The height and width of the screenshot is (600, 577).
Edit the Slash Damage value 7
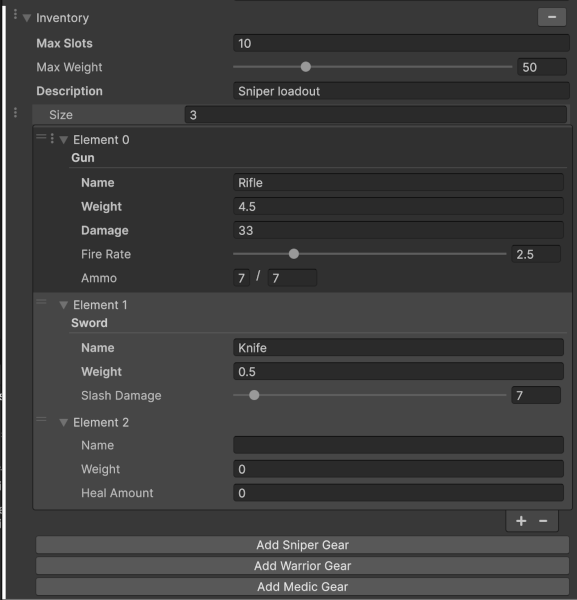click(x=536, y=395)
